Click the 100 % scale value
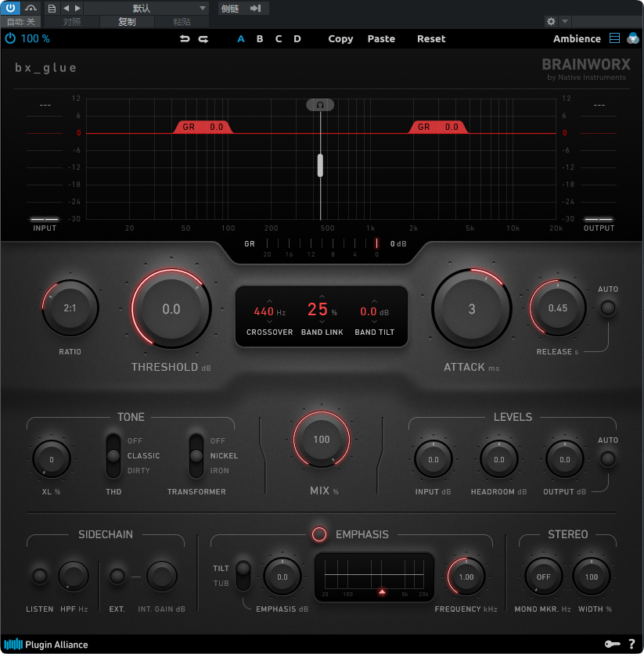 tap(35, 39)
